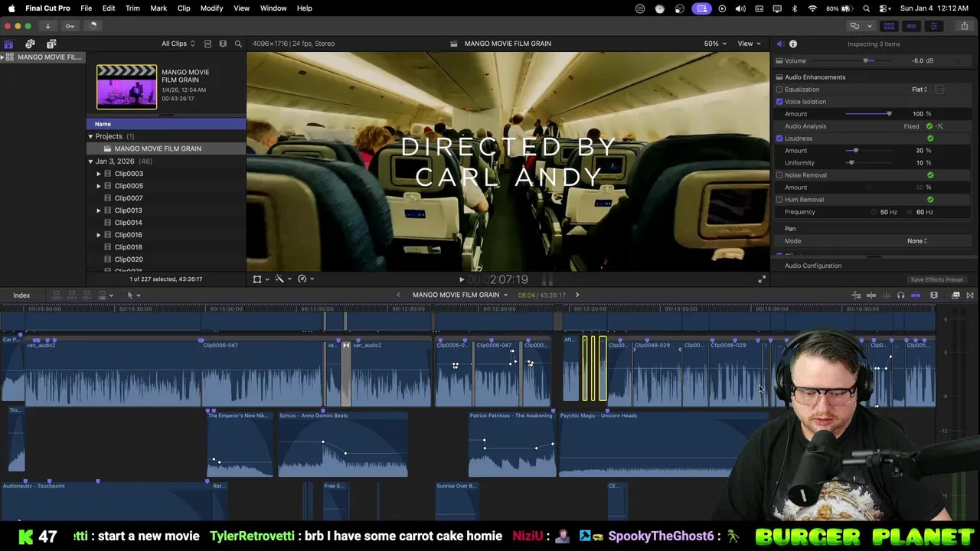Open the Transitions browser button
980x551 pixels.
(970, 295)
